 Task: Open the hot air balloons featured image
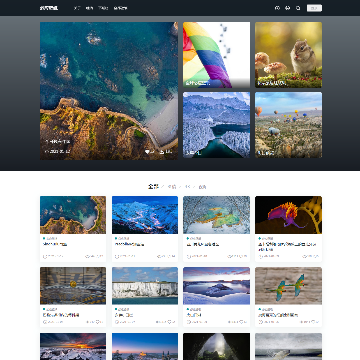pos(288,125)
